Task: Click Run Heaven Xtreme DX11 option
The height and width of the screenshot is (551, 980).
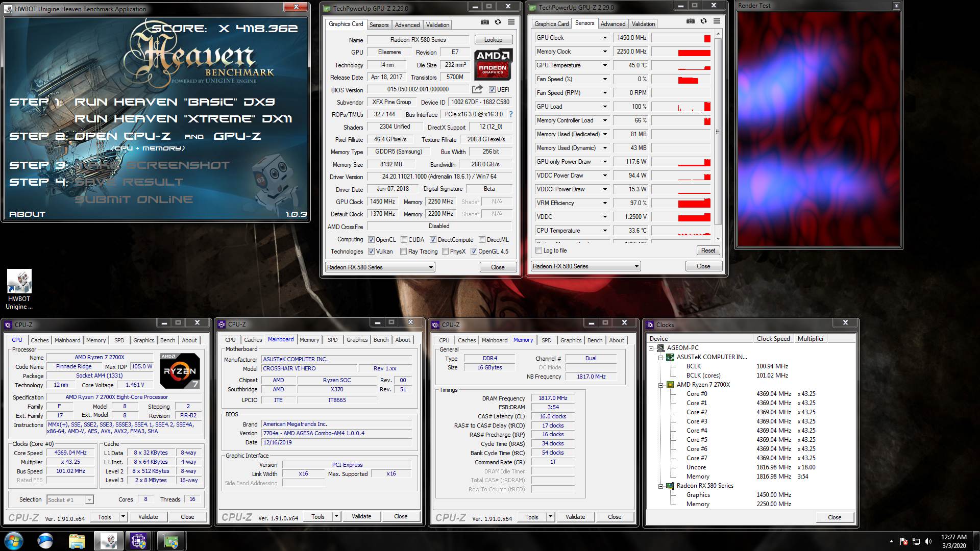Action: point(183,119)
